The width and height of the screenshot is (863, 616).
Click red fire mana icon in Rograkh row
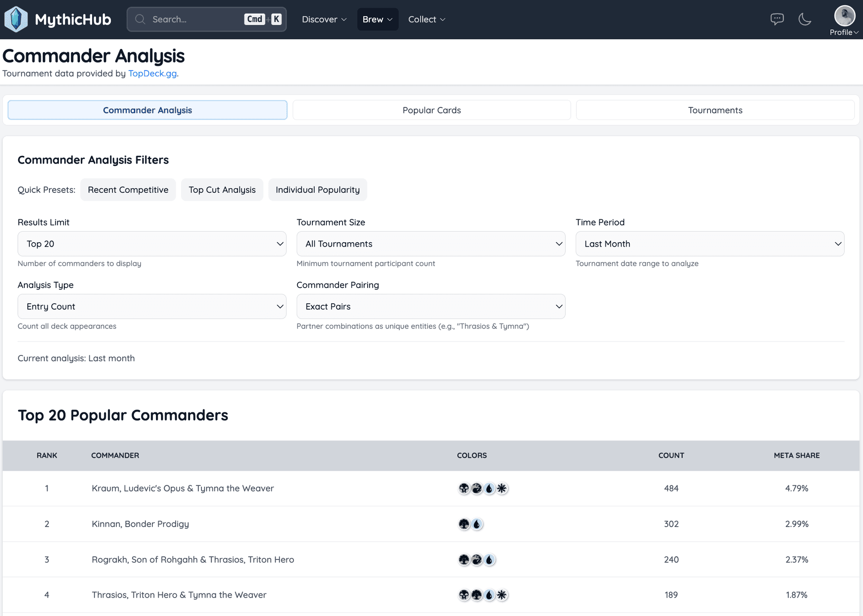coord(476,559)
